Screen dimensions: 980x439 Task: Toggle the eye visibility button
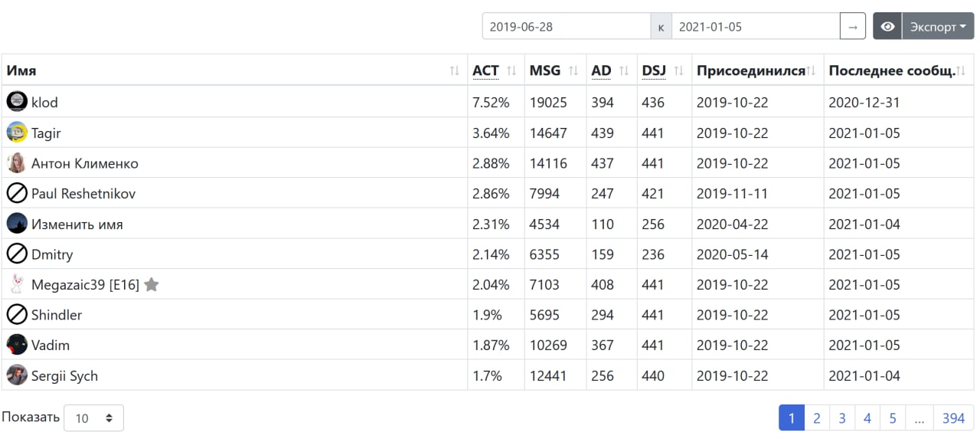tap(887, 27)
